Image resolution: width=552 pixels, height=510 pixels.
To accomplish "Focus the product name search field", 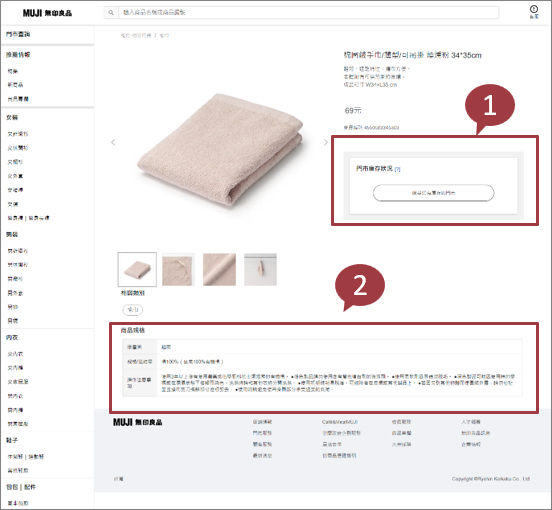I will tap(308, 13).
